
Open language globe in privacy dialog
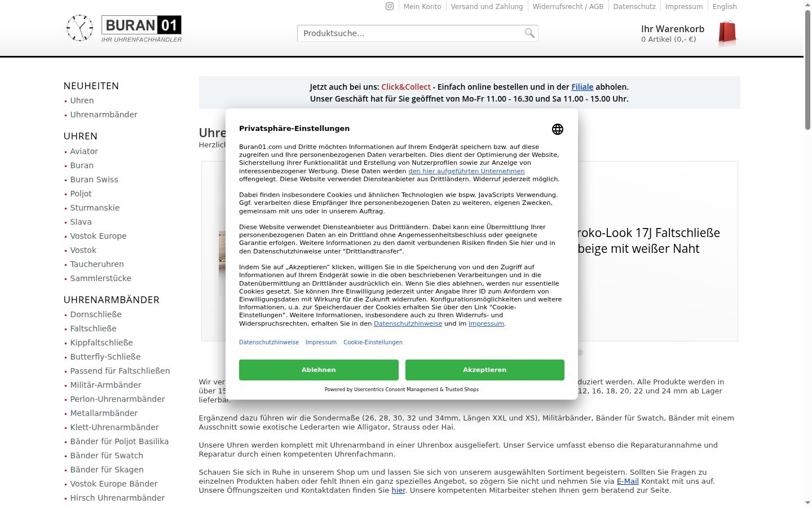558,129
